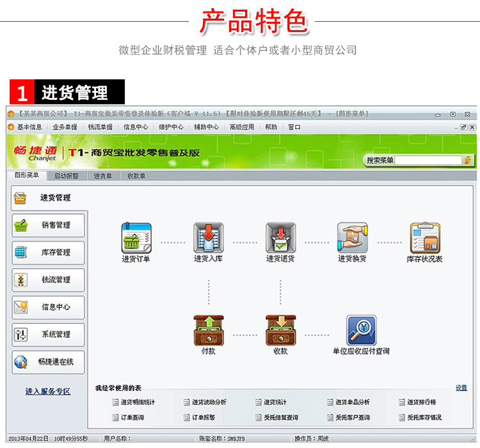Open the 业务单据 menu
This screenshot has width=480, height=448.
click(x=65, y=127)
